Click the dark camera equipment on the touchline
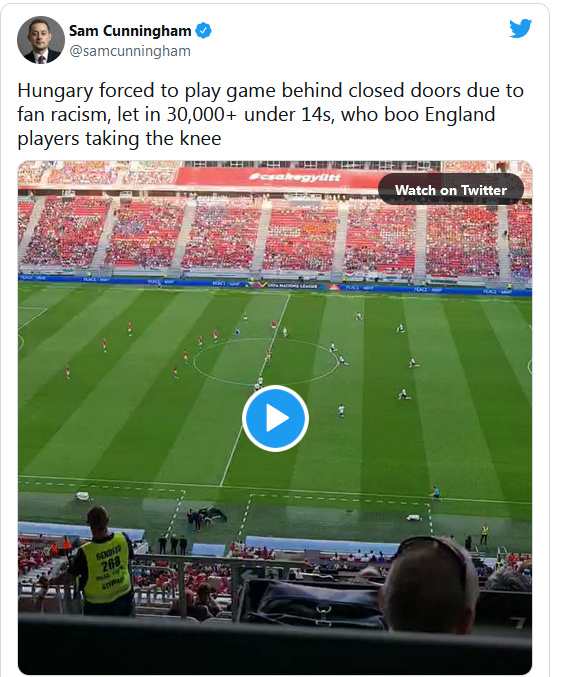This screenshot has height=677, width=574. pyautogui.click(x=206, y=516)
